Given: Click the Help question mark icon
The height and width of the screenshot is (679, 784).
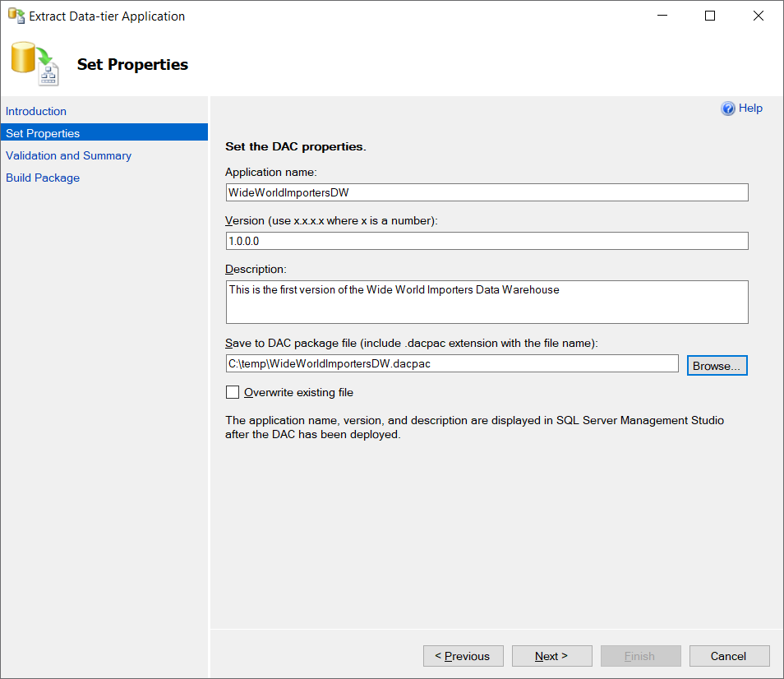Looking at the screenshot, I should click(x=729, y=108).
